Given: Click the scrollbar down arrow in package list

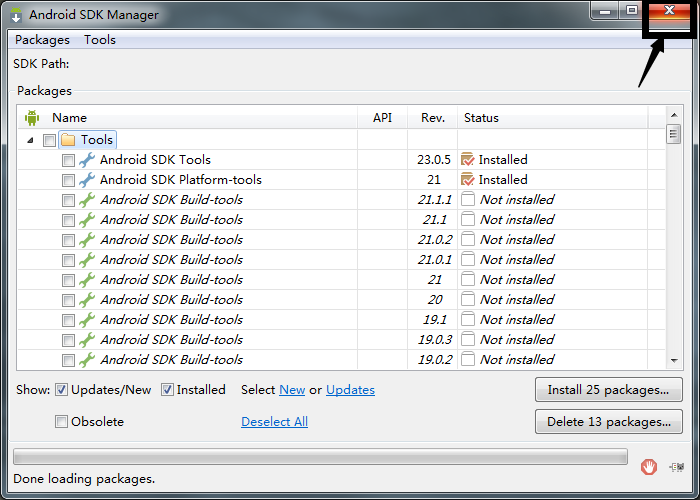Looking at the screenshot, I should pyautogui.click(x=674, y=361).
